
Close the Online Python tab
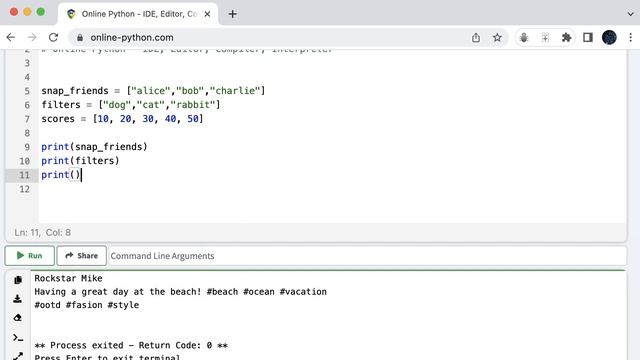[207, 14]
